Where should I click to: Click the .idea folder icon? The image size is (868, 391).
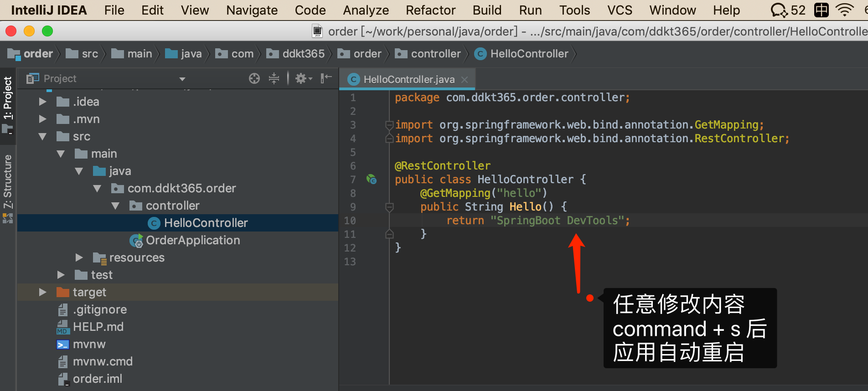63,102
